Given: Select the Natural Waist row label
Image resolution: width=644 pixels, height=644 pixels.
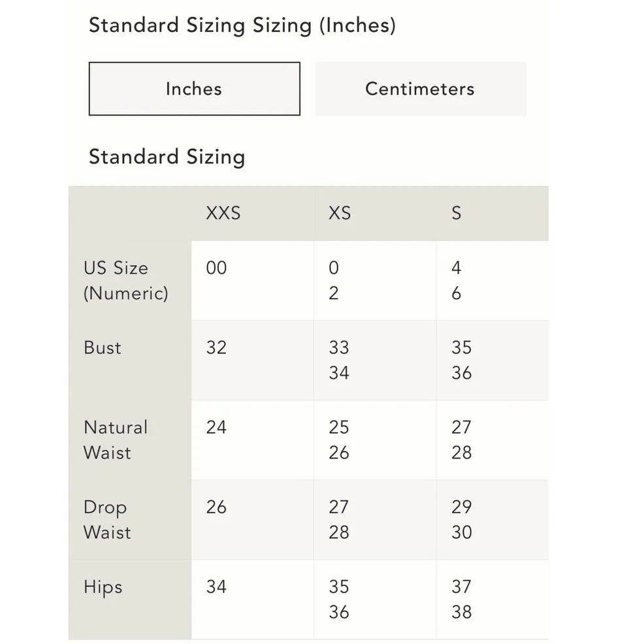Looking at the screenshot, I should click(116, 440).
